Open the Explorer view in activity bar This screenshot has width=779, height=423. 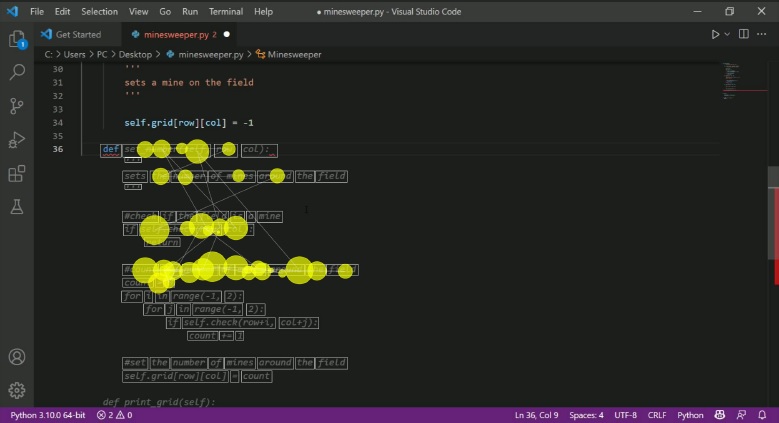17,39
